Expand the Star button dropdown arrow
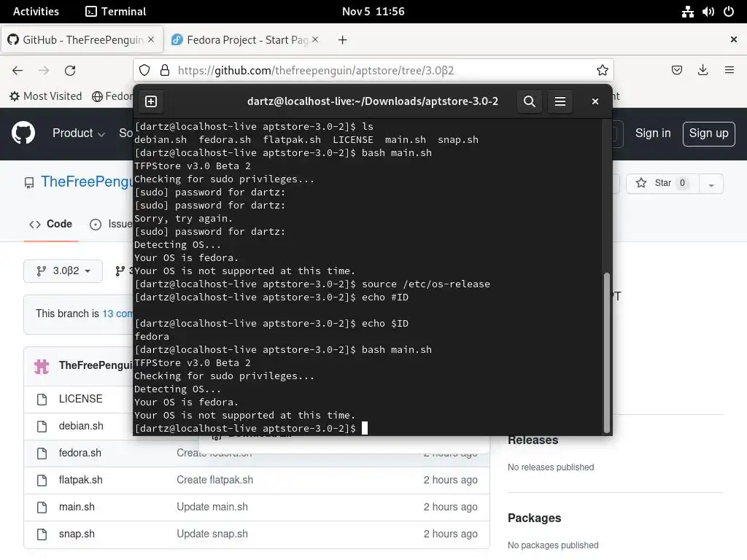747x560 pixels. 711,184
